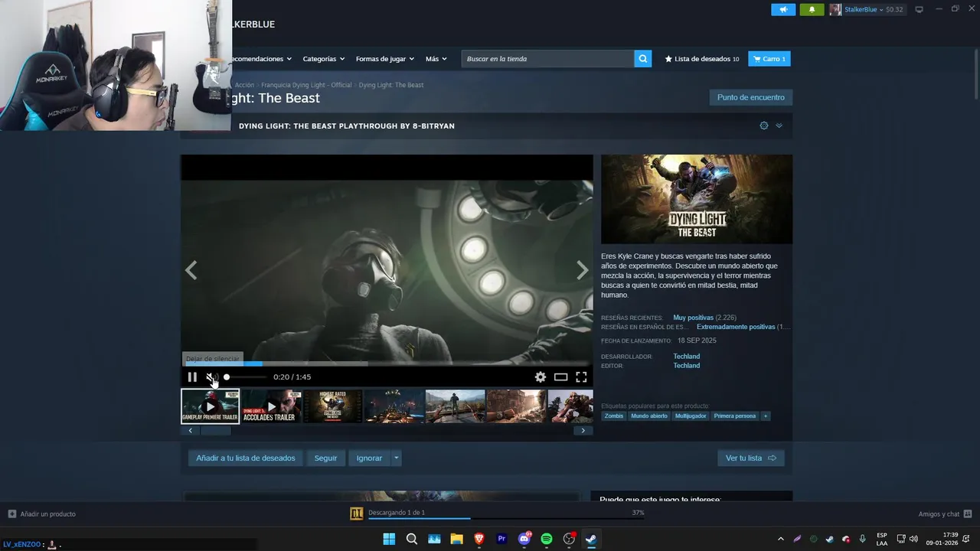Image resolution: width=980 pixels, height=551 pixels.
Task: Expand Ignorar options arrow
Action: (x=396, y=458)
